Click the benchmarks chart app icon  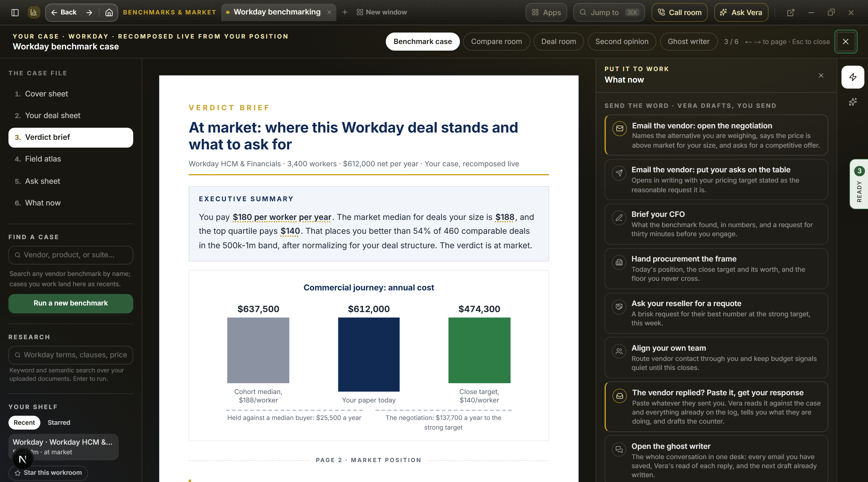click(34, 12)
